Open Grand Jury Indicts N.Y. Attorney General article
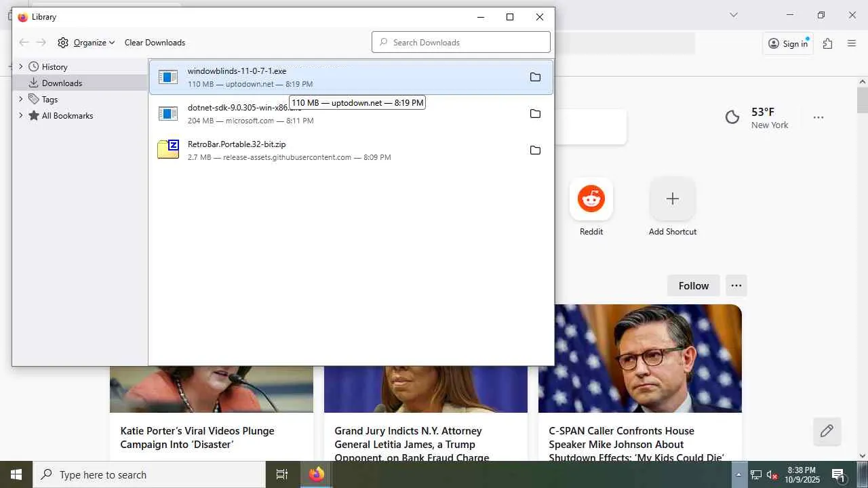Screen dimensions: 868x488 pyautogui.click(x=412, y=444)
